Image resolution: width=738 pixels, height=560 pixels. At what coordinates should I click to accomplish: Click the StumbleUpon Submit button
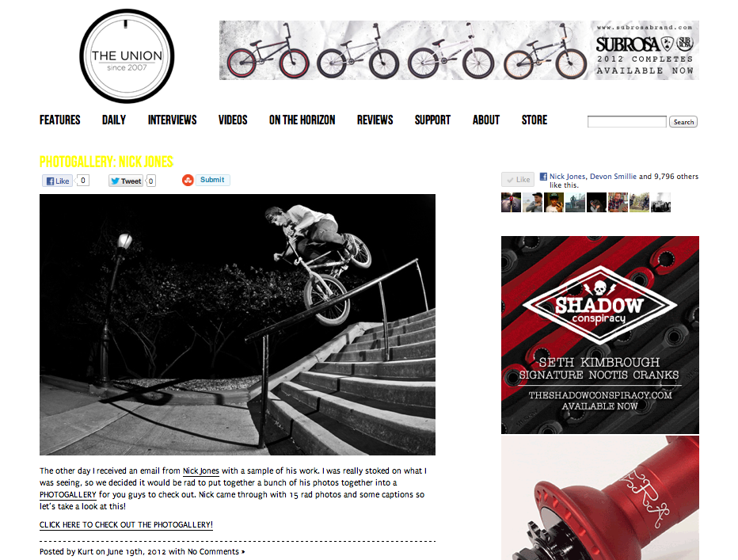212,180
